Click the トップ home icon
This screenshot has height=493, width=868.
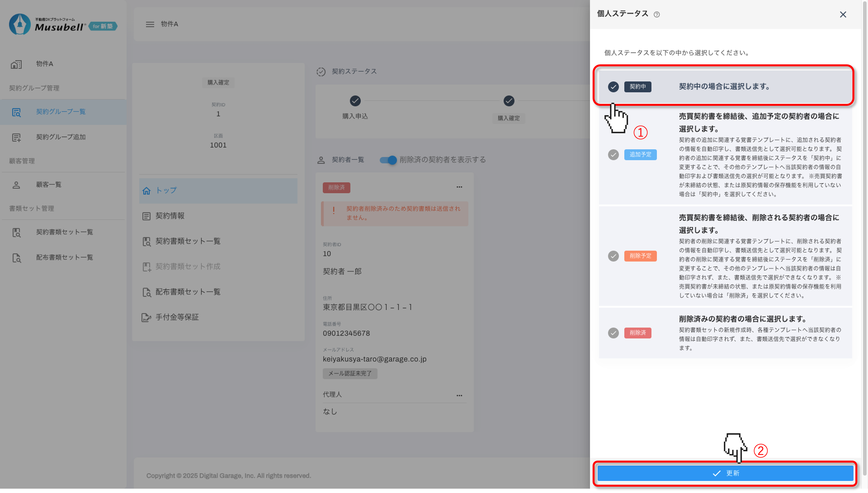tap(146, 191)
